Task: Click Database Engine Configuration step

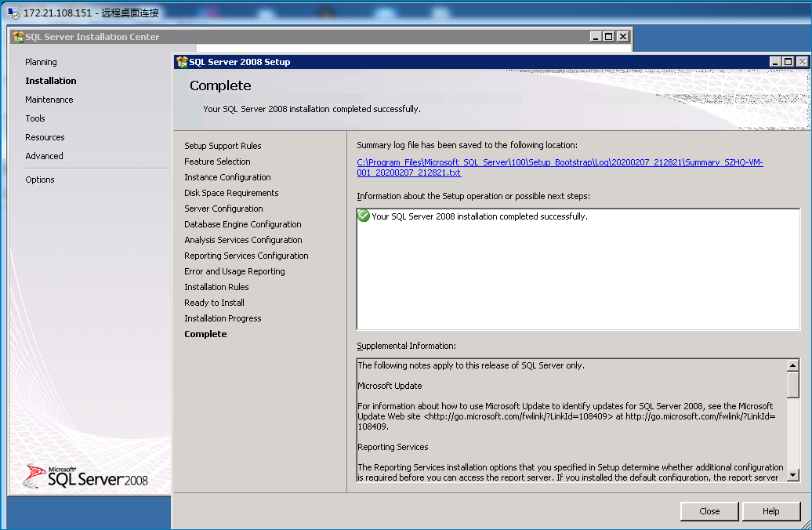Action: pyautogui.click(x=243, y=223)
